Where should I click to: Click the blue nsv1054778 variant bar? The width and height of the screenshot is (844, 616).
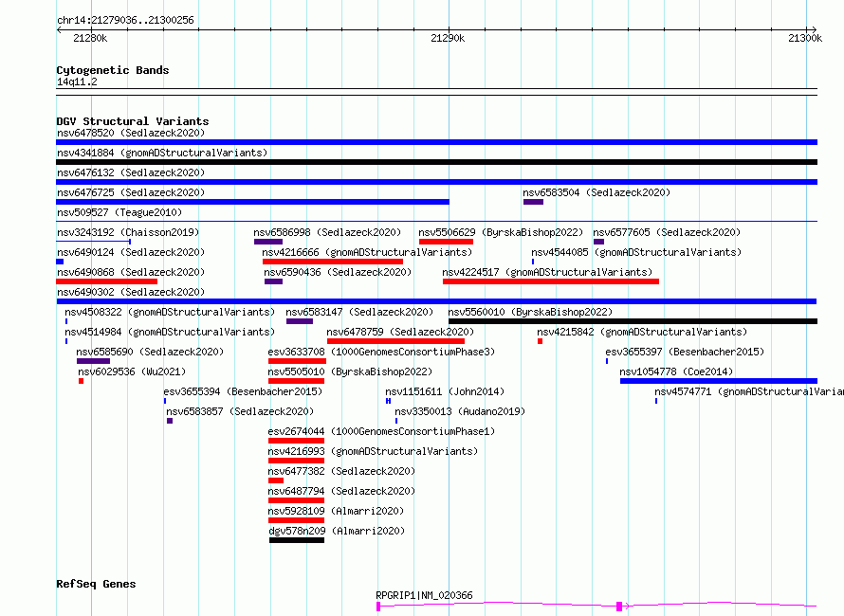coord(719,381)
